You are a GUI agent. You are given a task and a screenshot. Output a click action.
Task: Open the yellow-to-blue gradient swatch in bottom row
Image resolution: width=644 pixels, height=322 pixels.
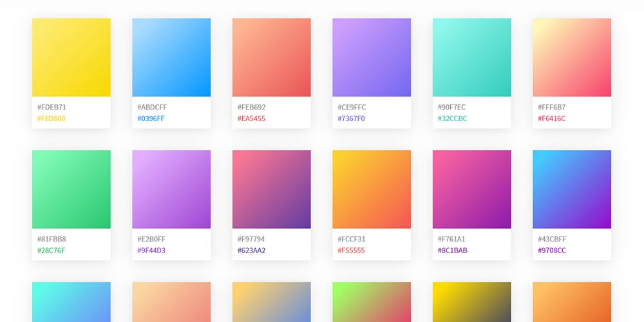(x=272, y=302)
